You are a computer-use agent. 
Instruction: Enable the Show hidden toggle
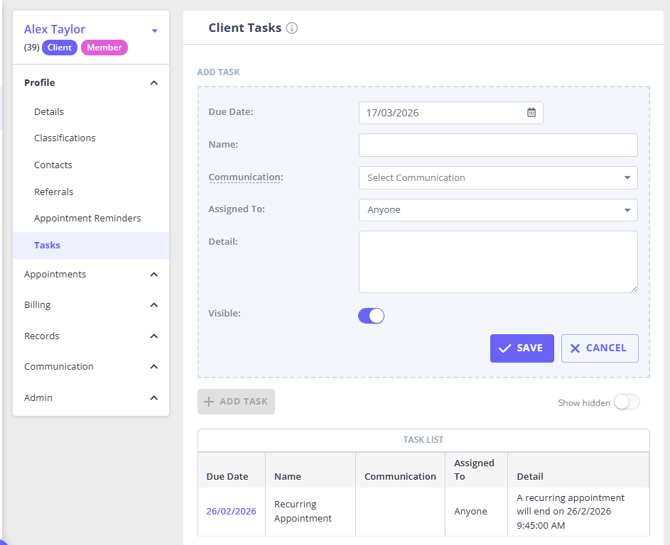[626, 402]
